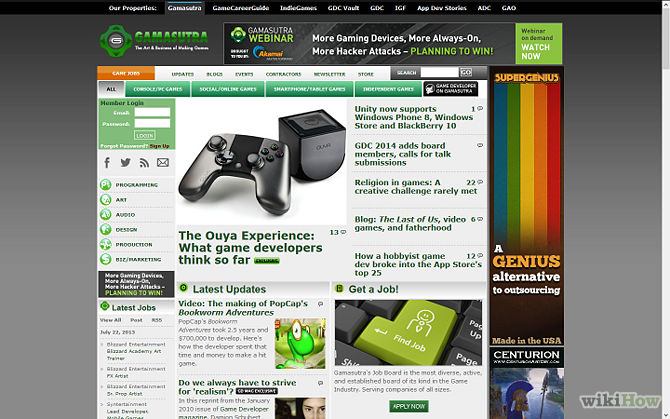670x419 pixels.
Task: Click the Sign Up link
Action: coord(159,146)
